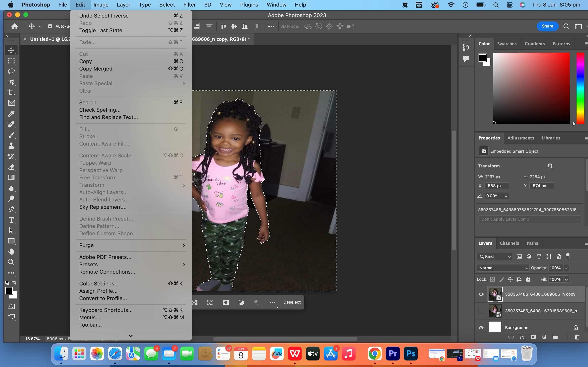Click the add layer mask icon

(533, 337)
